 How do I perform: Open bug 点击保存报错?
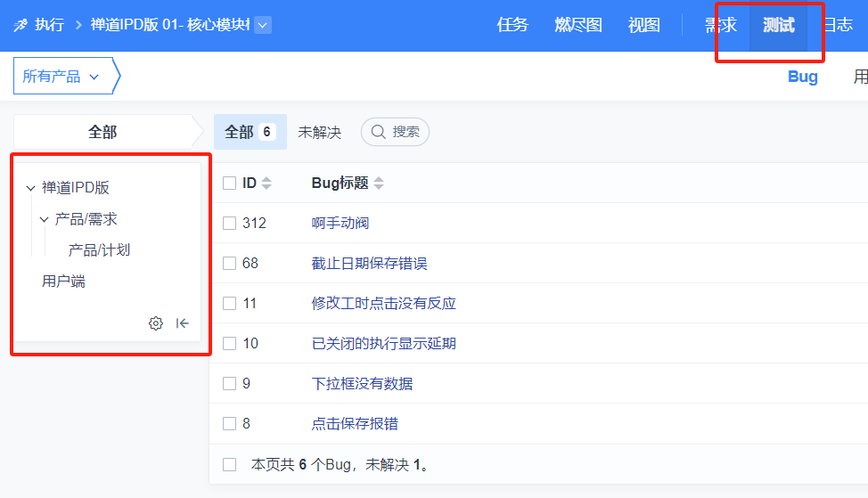[x=355, y=424]
